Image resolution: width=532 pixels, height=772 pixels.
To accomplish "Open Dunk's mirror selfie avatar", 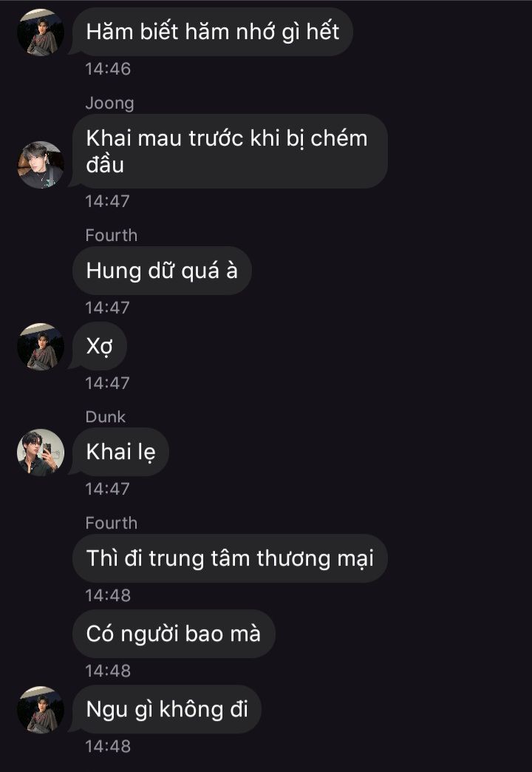I will [41, 452].
